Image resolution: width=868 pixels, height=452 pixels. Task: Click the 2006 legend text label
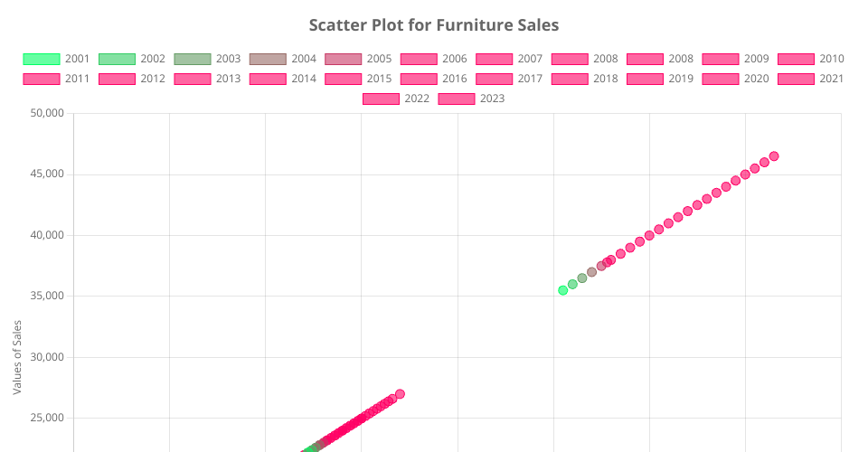[455, 59]
